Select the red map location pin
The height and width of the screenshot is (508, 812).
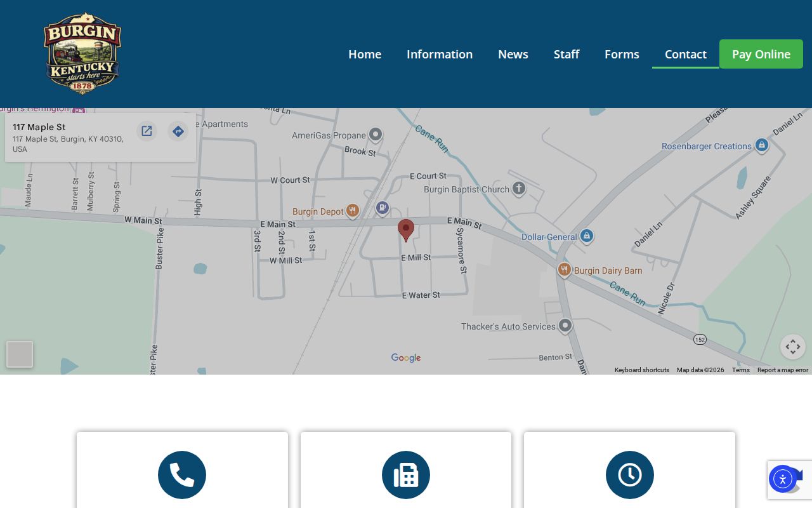coord(406,231)
